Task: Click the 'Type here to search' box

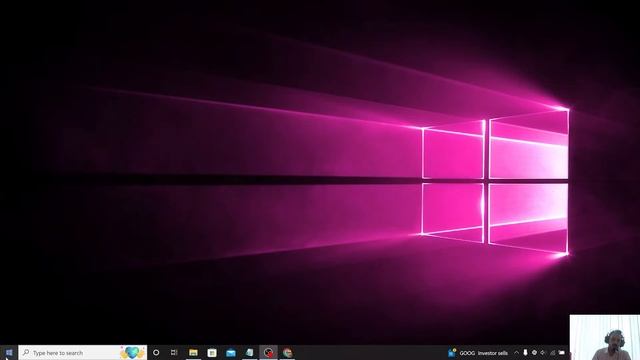Action: click(x=82, y=353)
